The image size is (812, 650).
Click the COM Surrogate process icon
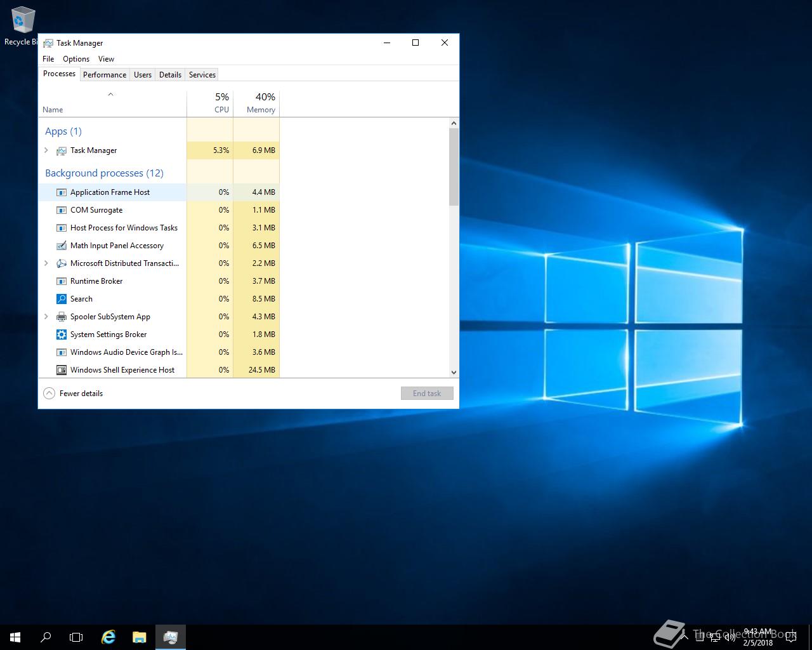click(x=62, y=210)
